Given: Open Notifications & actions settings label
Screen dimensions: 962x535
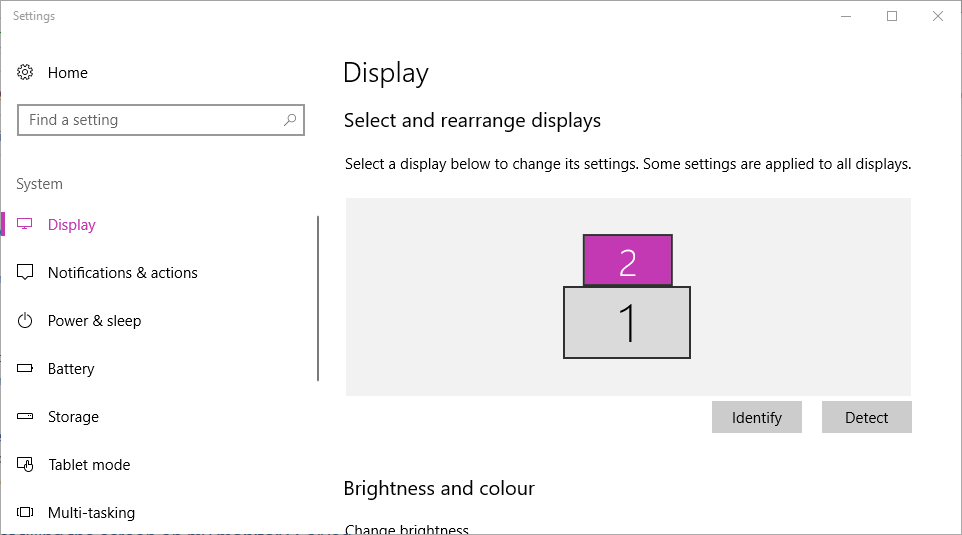Looking at the screenshot, I should tap(123, 272).
